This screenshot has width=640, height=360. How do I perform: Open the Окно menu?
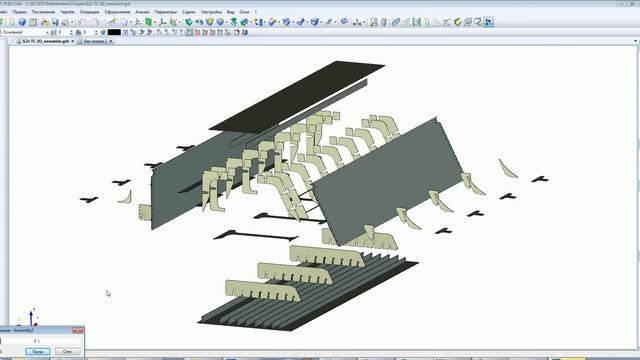tap(244, 12)
